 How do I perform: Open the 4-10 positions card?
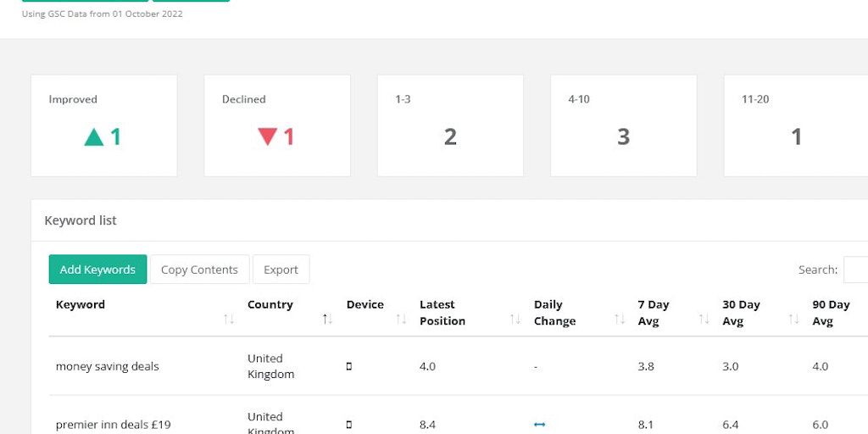[623, 125]
